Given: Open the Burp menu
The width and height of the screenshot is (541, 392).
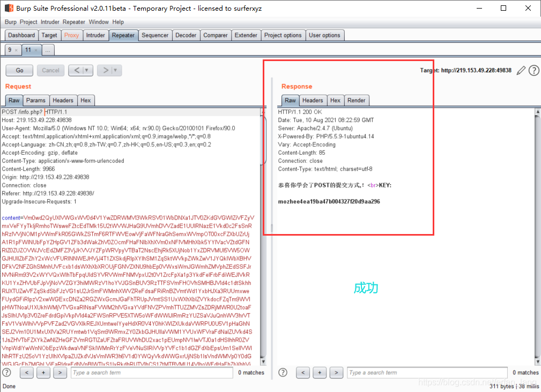Looking at the screenshot, I should coord(10,22).
